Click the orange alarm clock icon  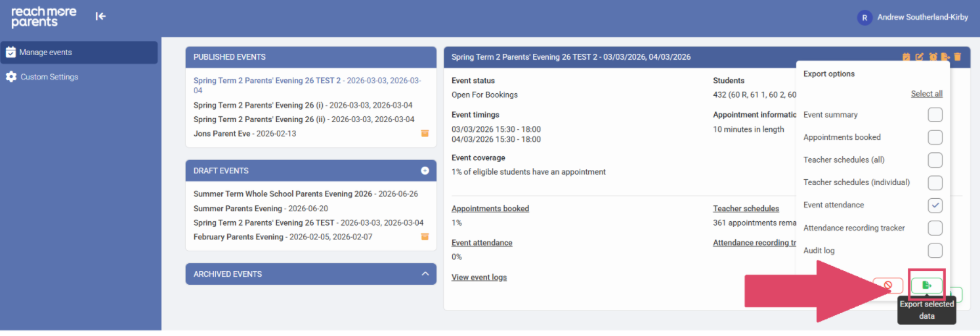pos(933,57)
